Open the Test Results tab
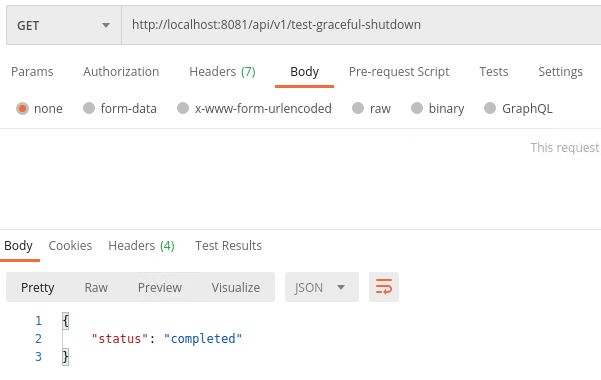 pos(228,246)
